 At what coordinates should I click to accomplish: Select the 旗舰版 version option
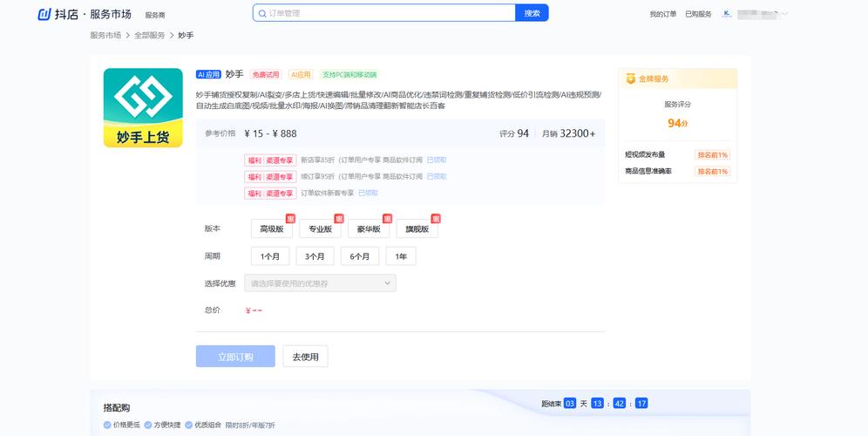[x=417, y=228]
